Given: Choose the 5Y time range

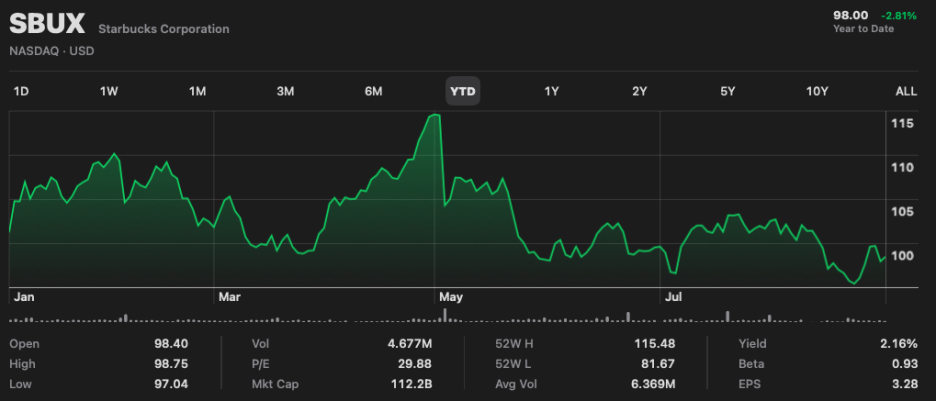Looking at the screenshot, I should click(727, 91).
